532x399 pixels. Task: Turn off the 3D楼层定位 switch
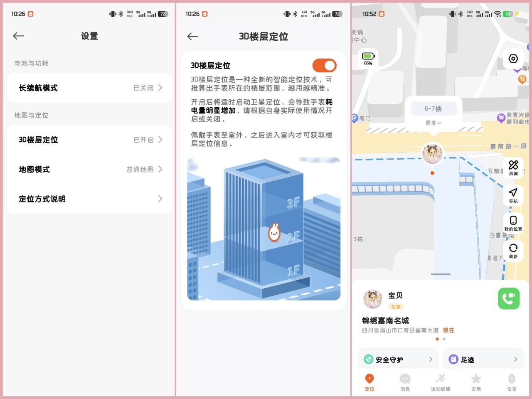click(x=324, y=66)
